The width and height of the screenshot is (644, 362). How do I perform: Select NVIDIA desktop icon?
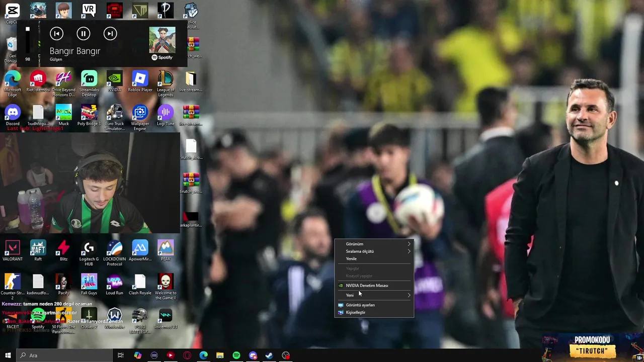[x=115, y=82]
